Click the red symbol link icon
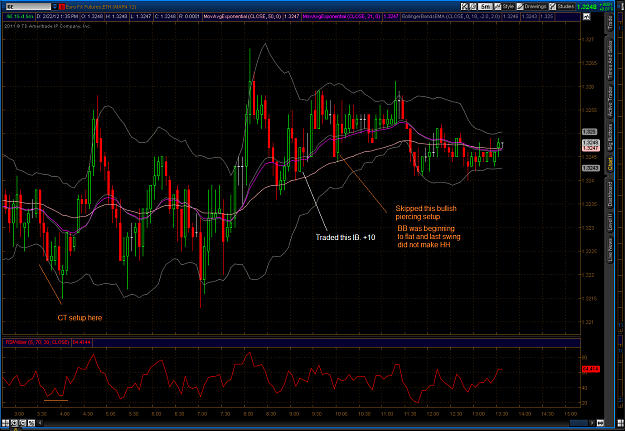This screenshot has height=431, width=625. pos(62,7)
